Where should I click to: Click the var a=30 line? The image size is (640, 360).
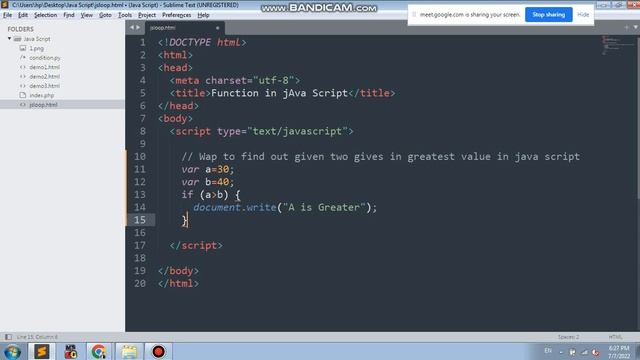point(208,169)
